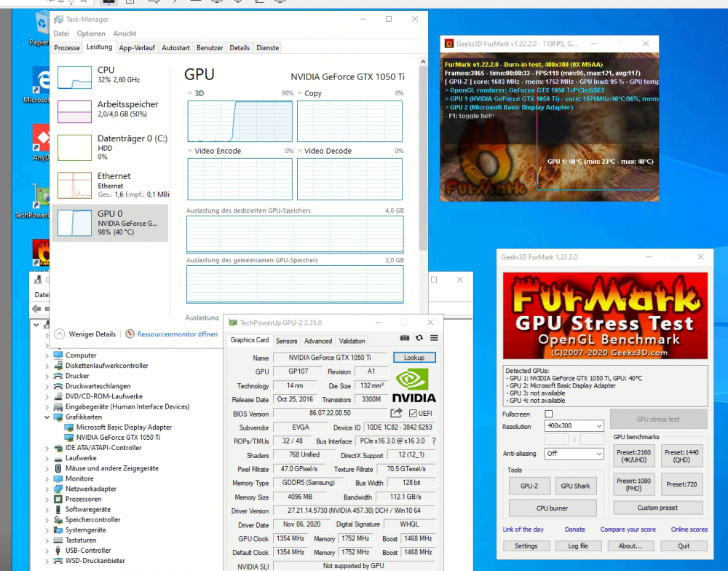Open the GPU-Z hamburger menu icon
Image resolution: width=728 pixels, height=571 pixels.
434,338
